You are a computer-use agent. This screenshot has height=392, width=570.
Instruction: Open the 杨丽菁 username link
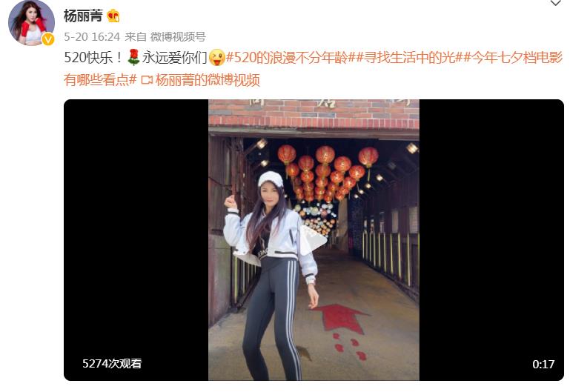tap(83, 16)
